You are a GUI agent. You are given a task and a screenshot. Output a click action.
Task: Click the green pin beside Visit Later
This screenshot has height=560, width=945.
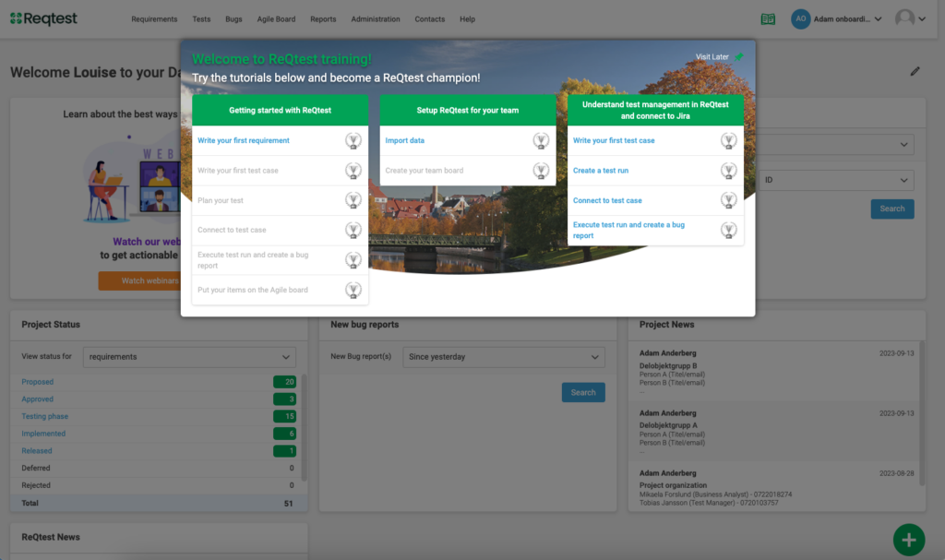739,56
